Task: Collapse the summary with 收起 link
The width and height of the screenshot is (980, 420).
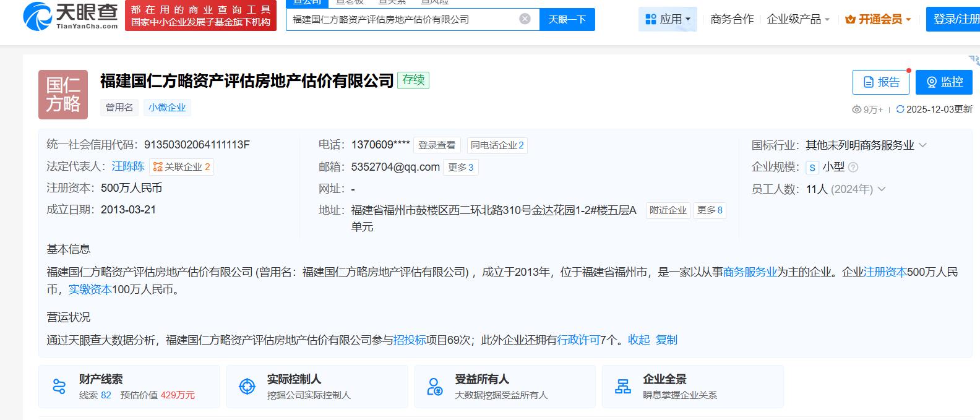Action: click(x=638, y=340)
